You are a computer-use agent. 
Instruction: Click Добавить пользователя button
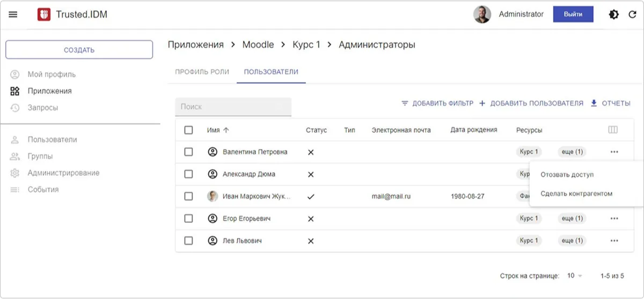pos(531,103)
